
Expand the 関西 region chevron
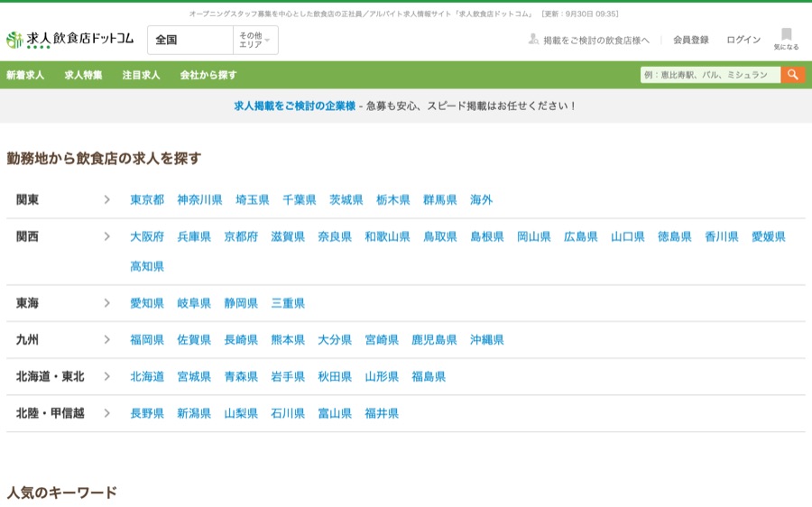coord(106,236)
